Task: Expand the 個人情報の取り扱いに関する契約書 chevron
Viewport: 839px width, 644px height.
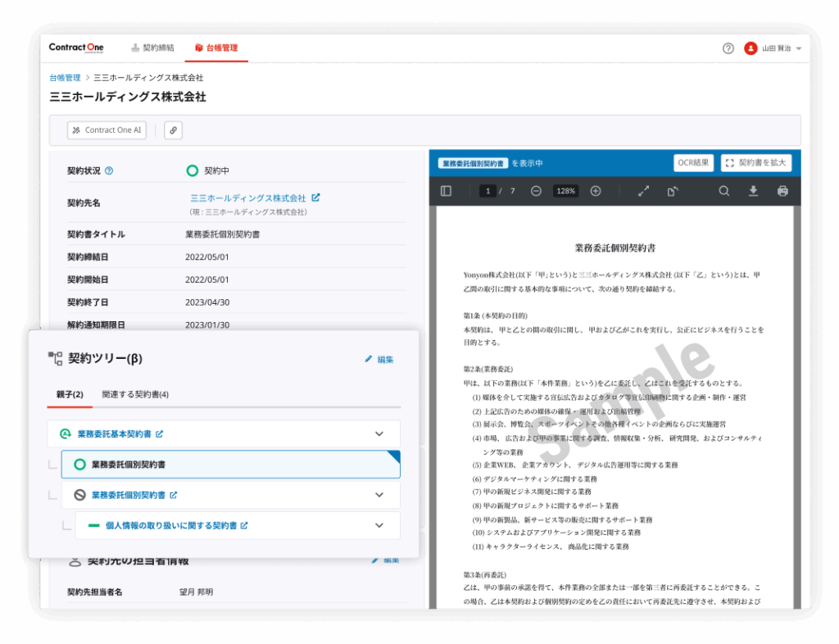Action: pyautogui.click(x=379, y=525)
